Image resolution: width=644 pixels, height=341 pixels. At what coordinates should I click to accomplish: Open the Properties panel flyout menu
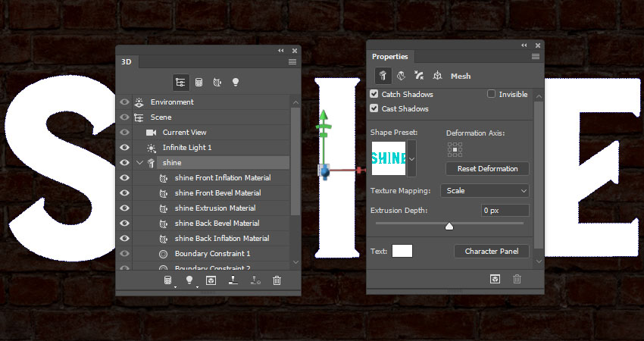(536, 57)
